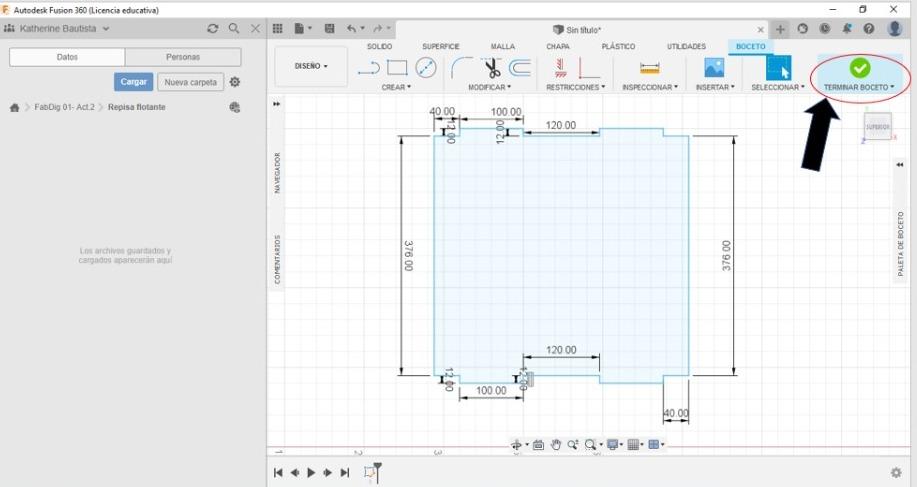This screenshot has width=917, height=487.
Task: Open the job status clock icon
Action: tap(825, 28)
